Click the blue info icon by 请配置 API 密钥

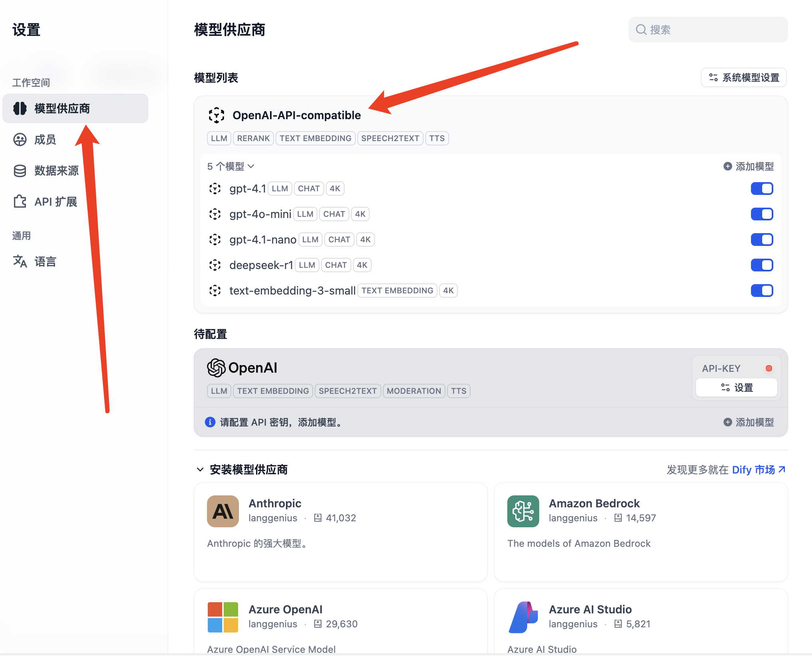[x=210, y=422]
